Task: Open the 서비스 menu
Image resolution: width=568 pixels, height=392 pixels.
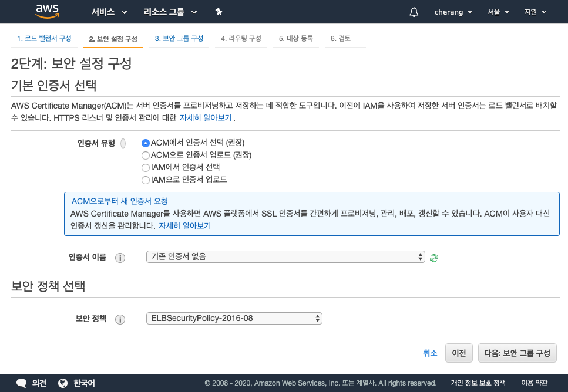Action: pyautogui.click(x=109, y=12)
